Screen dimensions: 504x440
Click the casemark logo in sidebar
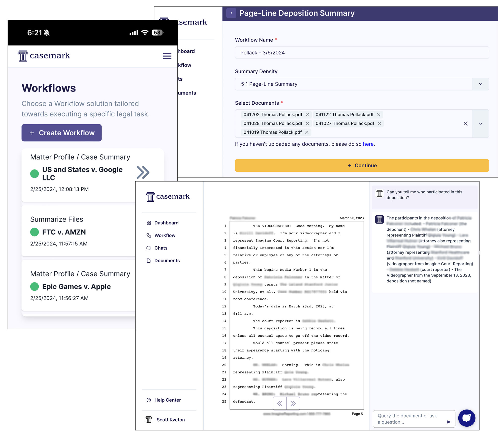click(168, 197)
